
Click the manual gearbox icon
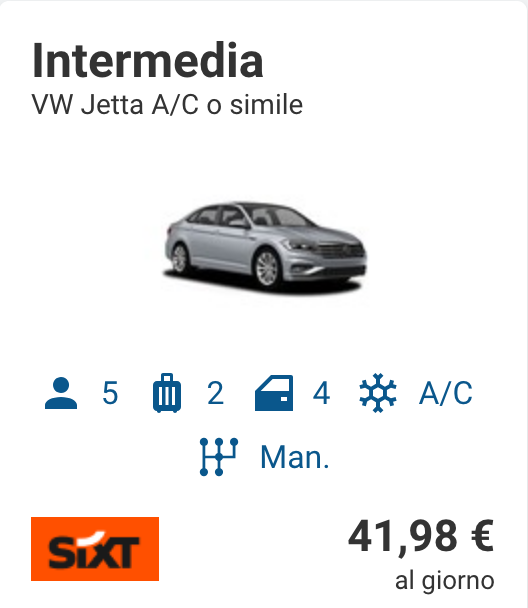pyautogui.click(x=219, y=457)
